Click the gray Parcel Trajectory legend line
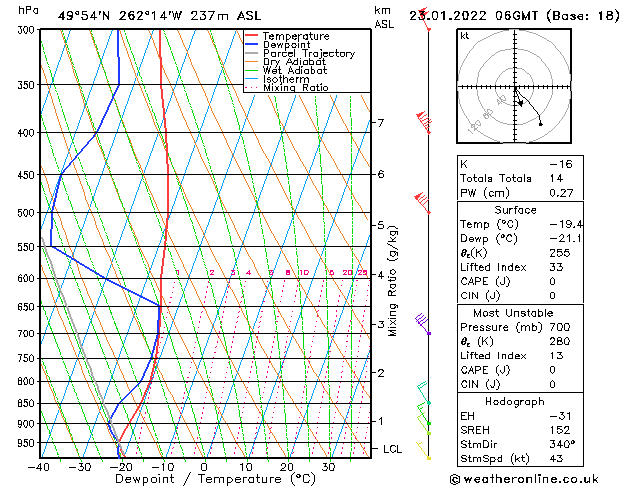The image size is (629, 486). (251, 53)
